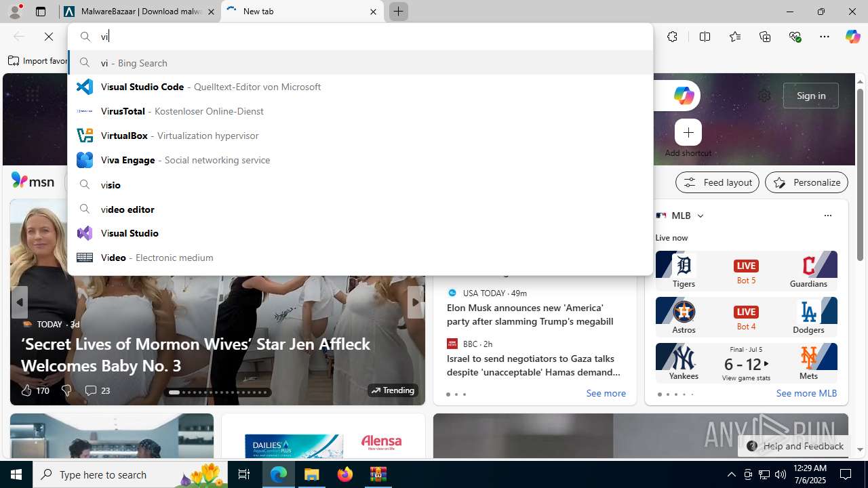This screenshot has width=868, height=488.
Task: Choose the Viva Engage suggestion
Action: [360, 160]
